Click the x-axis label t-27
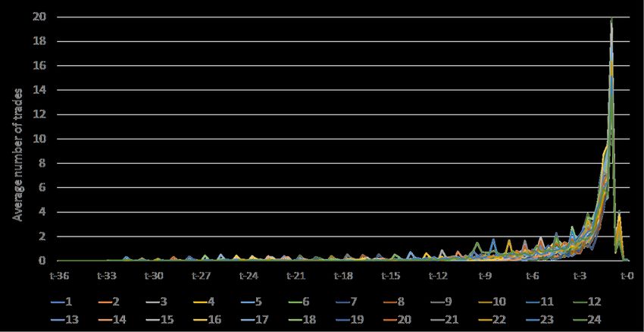644x332 pixels. pos(202,276)
